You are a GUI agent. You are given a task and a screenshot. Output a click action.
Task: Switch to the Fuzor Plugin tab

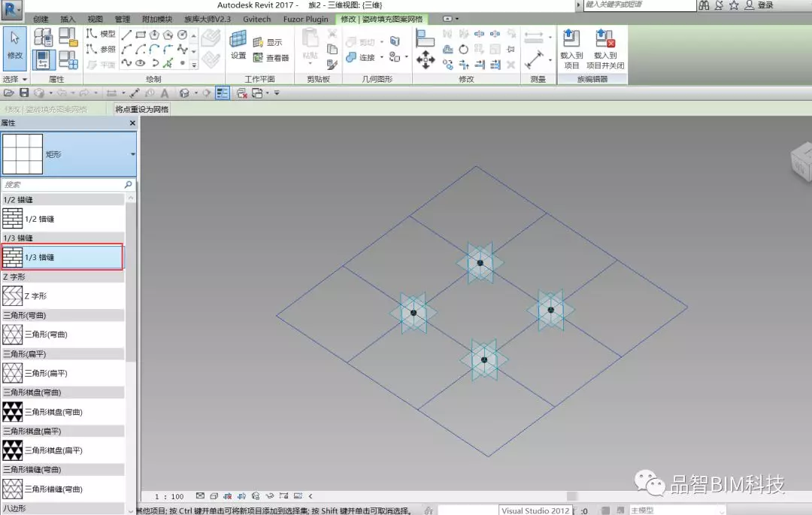pos(305,19)
